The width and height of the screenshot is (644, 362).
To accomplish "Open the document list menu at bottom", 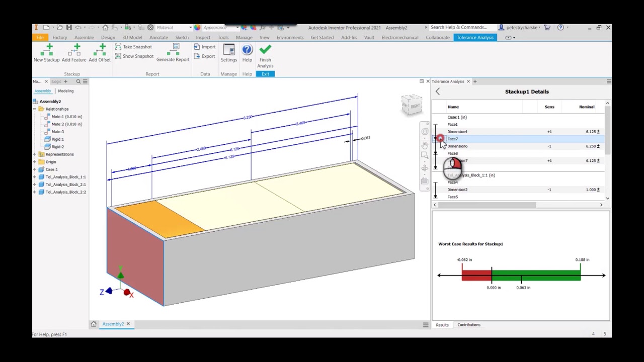I will click(426, 325).
